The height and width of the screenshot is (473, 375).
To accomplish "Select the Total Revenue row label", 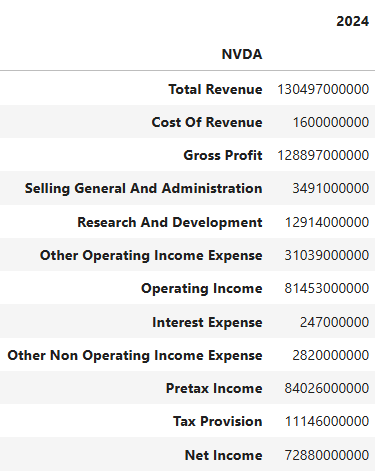I will click(x=215, y=89).
